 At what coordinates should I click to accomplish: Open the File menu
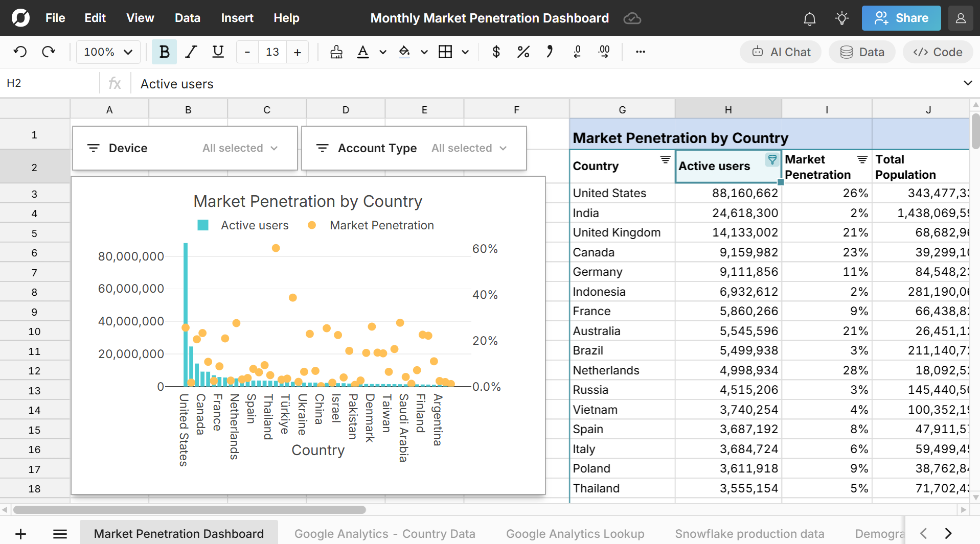coord(55,18)
